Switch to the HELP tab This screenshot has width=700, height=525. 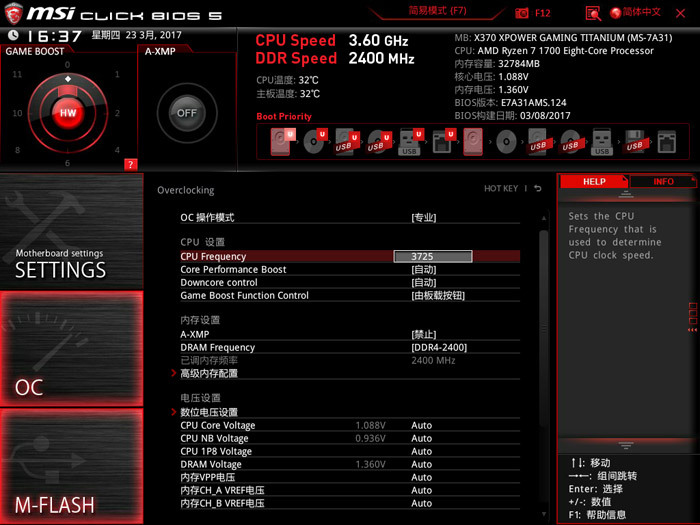594,181
